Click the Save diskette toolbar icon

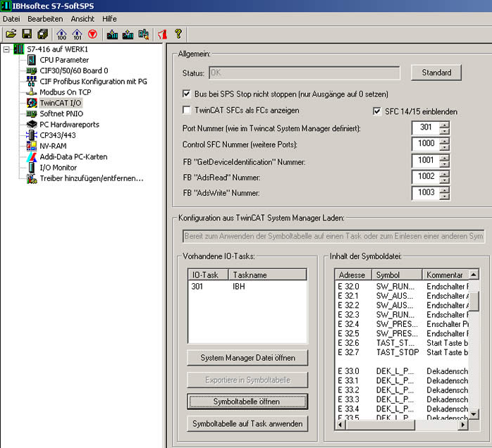(27, 34)
